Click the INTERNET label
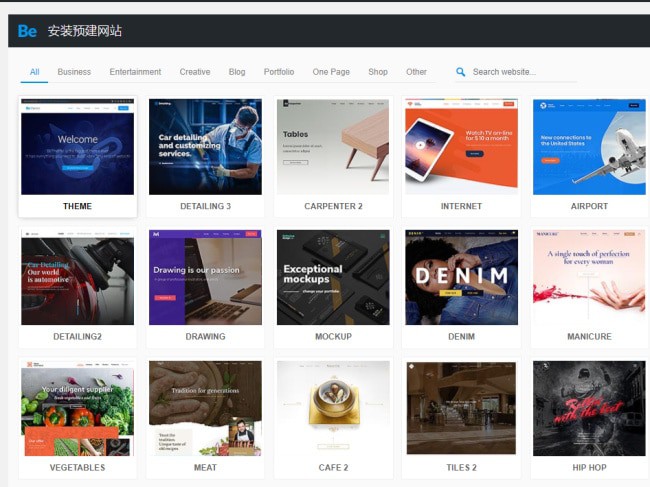 461,206
